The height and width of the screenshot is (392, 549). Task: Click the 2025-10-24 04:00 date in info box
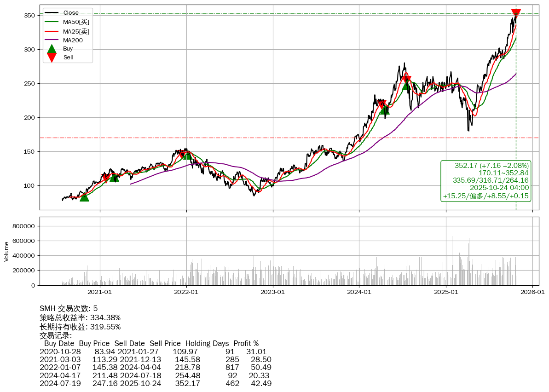pyautogui.click(x=499, y=188)
